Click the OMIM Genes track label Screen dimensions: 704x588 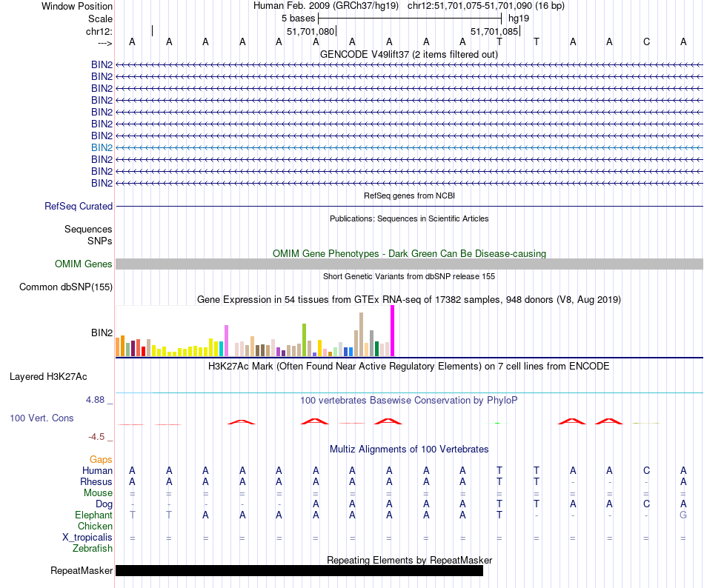(84, 264)
